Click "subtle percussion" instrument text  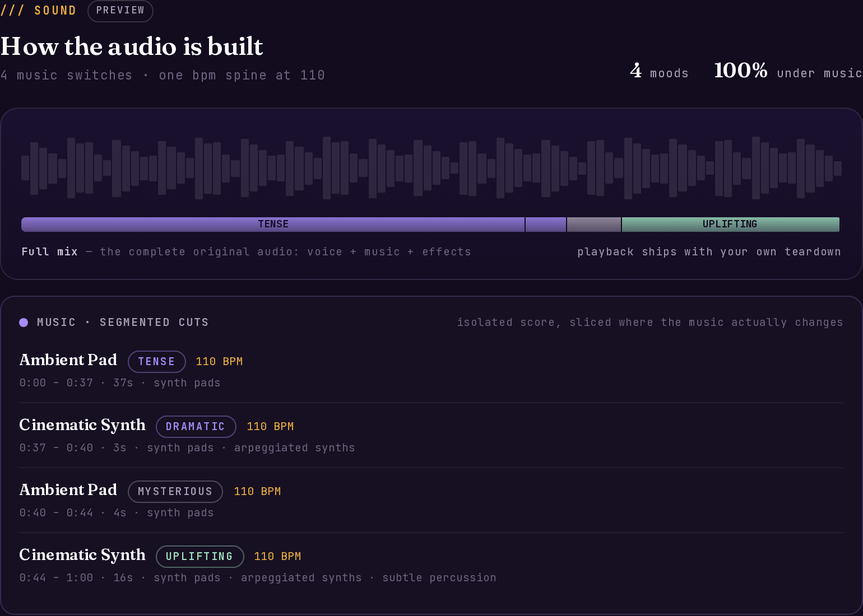click(x=439, y=578)
